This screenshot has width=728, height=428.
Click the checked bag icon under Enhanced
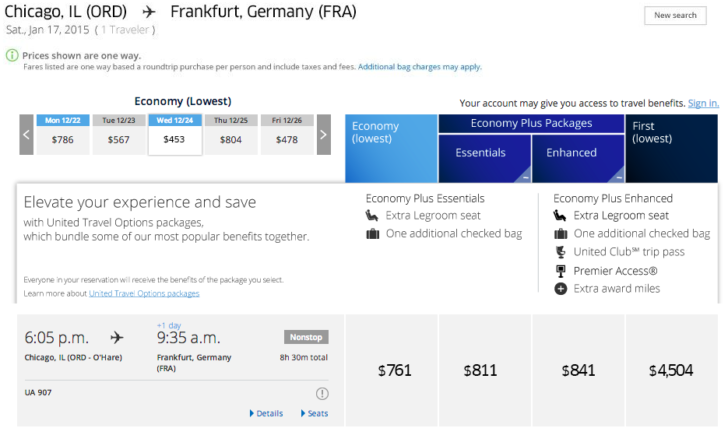(x=560, y=234)
